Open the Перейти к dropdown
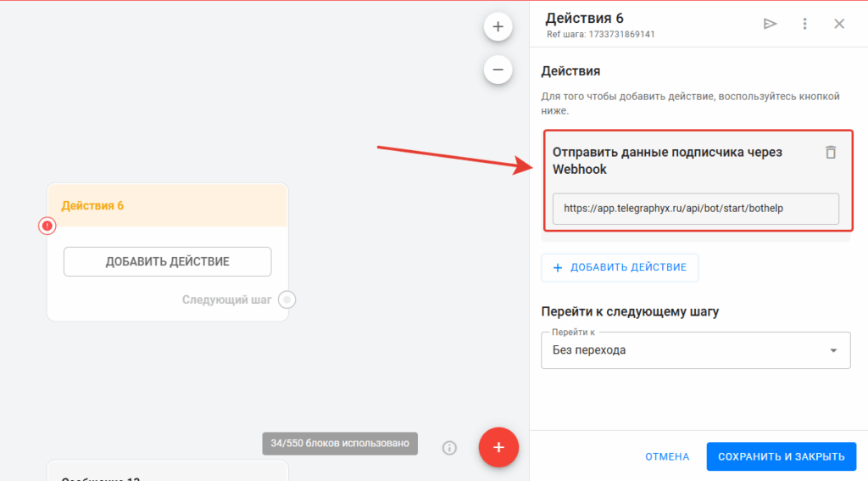This screenshot has height=481, width=868. pyautogui.click(x=687, y=350)
